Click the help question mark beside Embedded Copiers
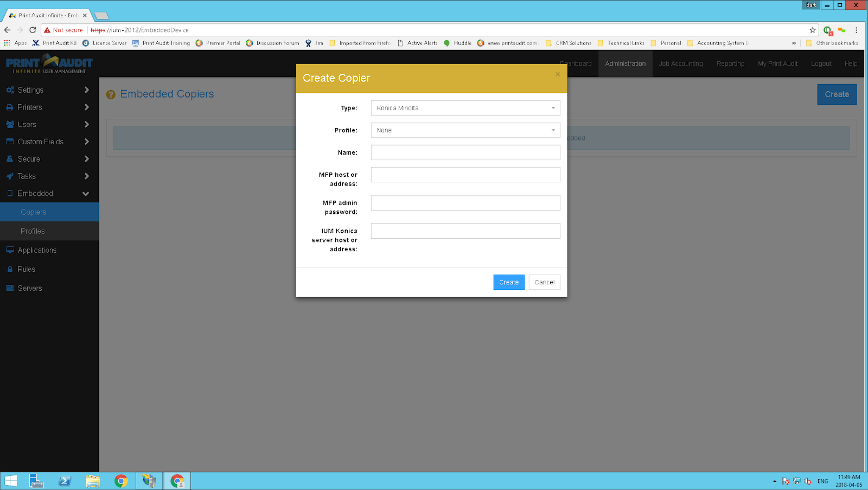 click(111, 94)
